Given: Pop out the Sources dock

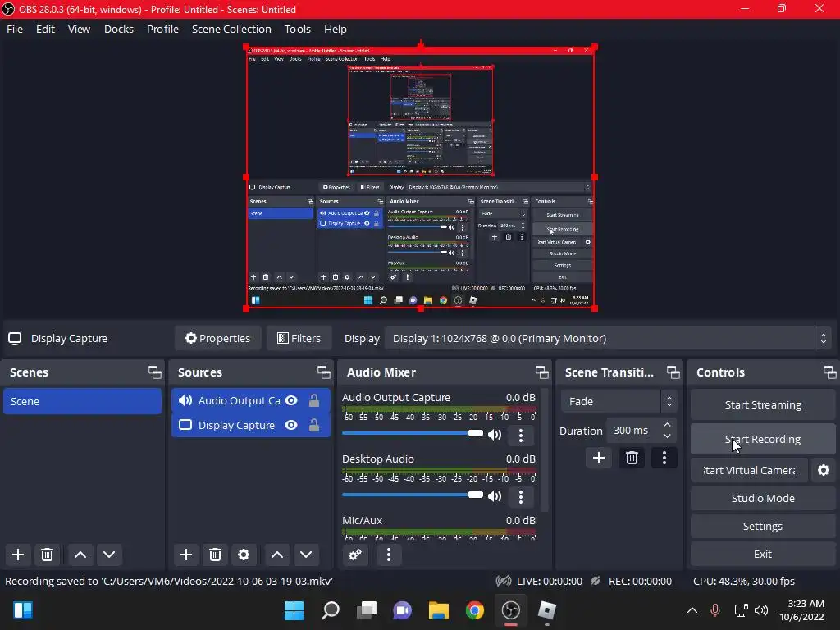Looking at the screenshot, I should click(x=323, y=372).
